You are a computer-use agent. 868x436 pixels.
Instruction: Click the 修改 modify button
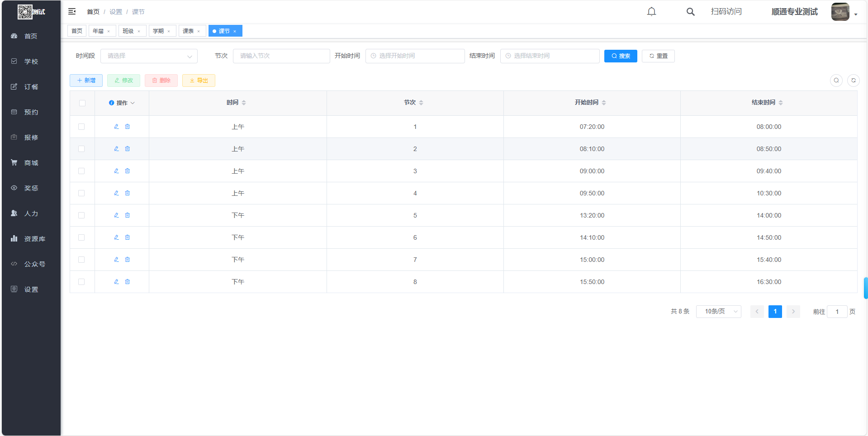coord(123,81)
